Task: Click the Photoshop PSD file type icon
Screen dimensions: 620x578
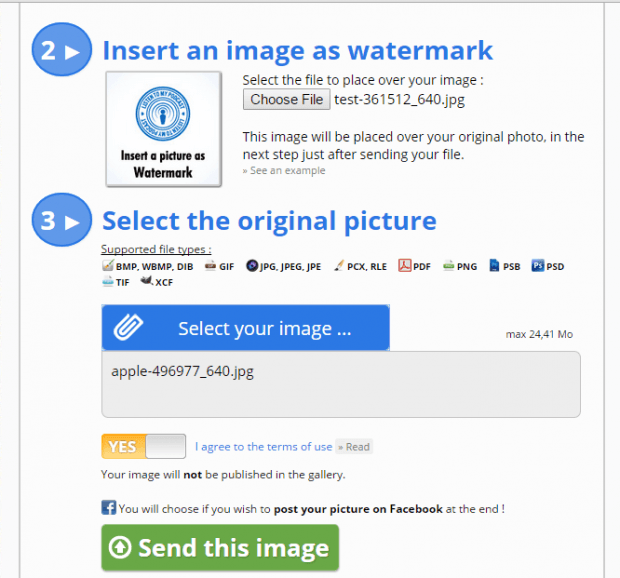Action: (538, 265)
